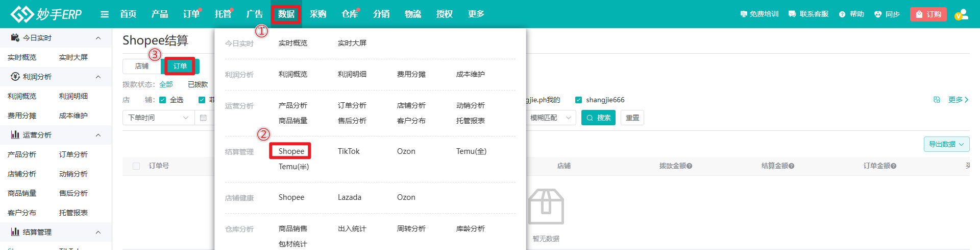Open 客户分布 in the left sidebar
Viewport: 980px width, 250px height.
tap(22, 213)
